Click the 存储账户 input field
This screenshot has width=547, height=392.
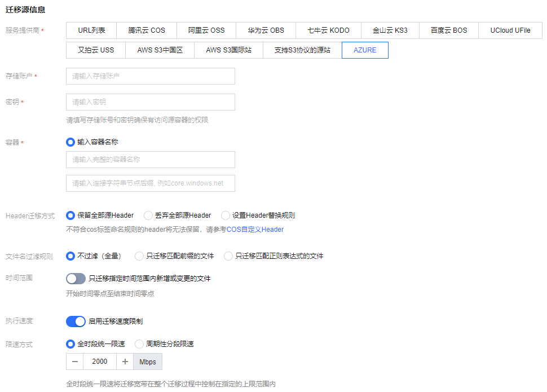coord(150,76)
